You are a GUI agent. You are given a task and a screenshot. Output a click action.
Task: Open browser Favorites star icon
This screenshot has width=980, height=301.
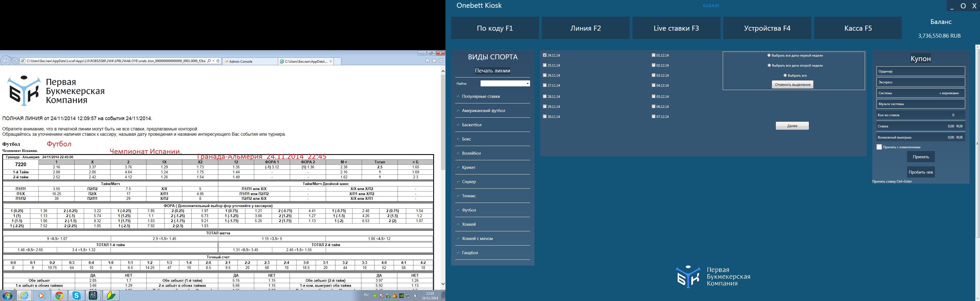434,61
